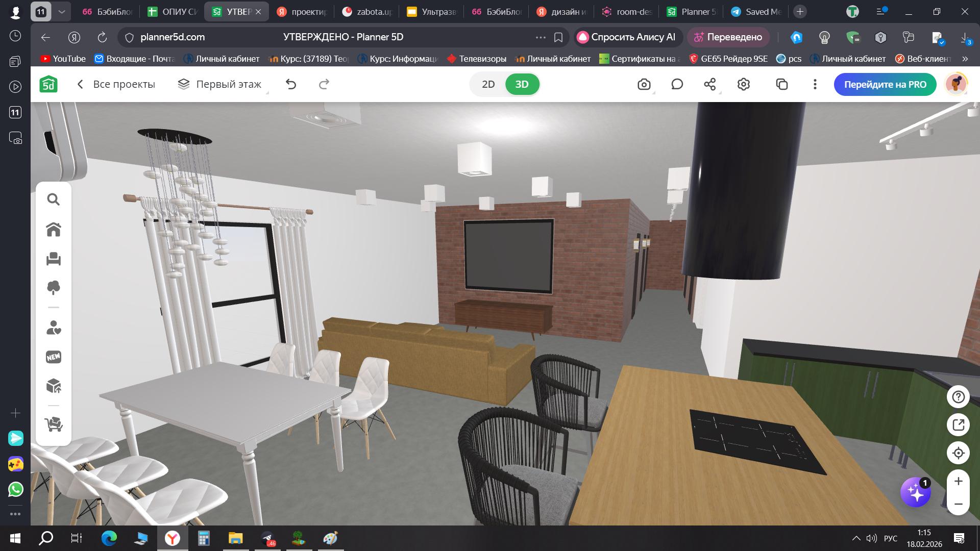Open the AI assistant sparkle button
This screenshot has height=551, width=980.
916,493
